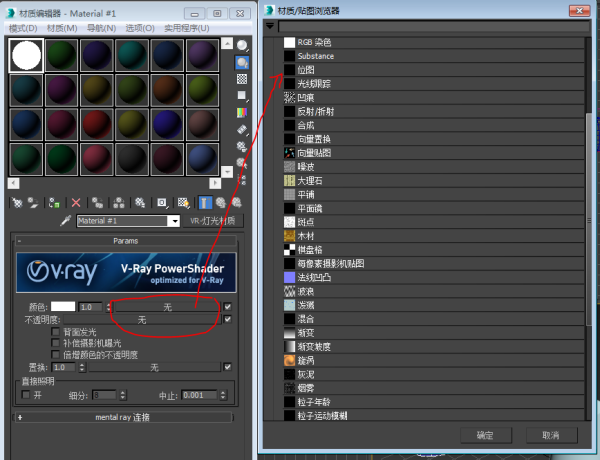This screenshot has width=600, height=460.
Task: Click the Assign Material to Selection icon
Action: click(x=54, y=202)
